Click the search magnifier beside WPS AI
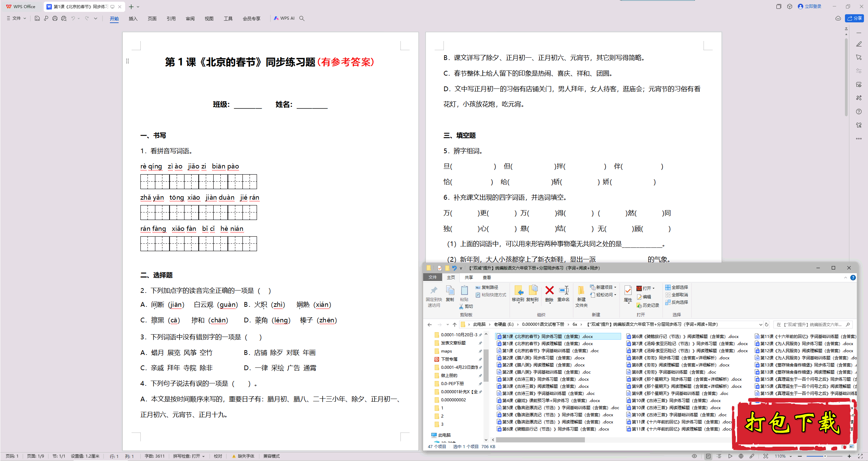Viewport: 868px width, 461px height. pos(302,18)
